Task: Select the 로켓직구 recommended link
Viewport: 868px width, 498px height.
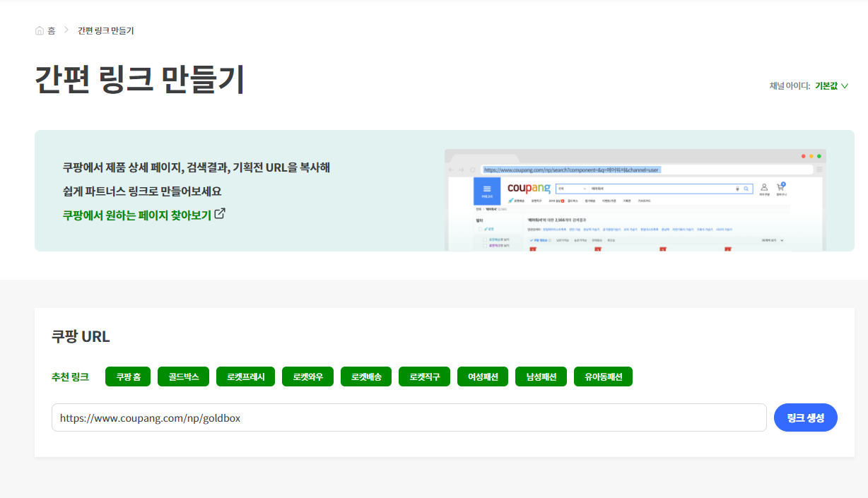Action: (424, 377)
